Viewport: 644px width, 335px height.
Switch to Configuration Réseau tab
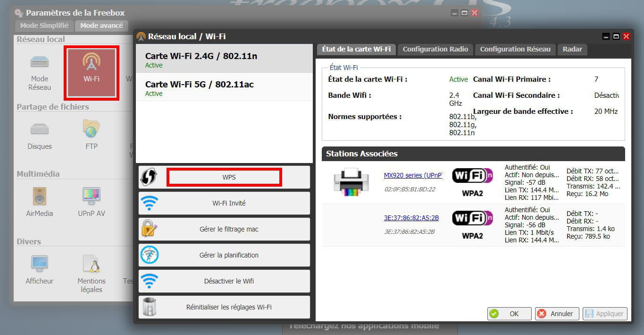[x=515, y=49]
